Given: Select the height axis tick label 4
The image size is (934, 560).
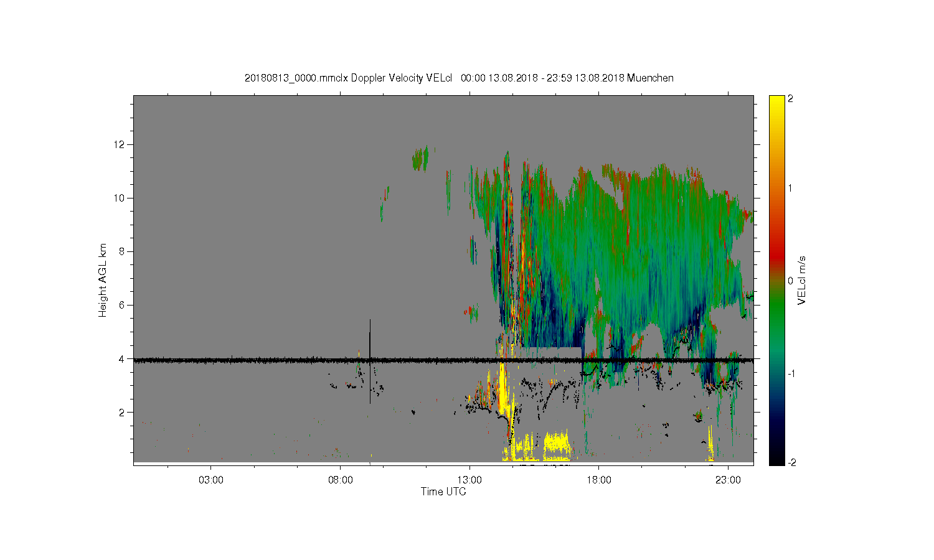Looking at the screenshot, I should coord(122,358).
